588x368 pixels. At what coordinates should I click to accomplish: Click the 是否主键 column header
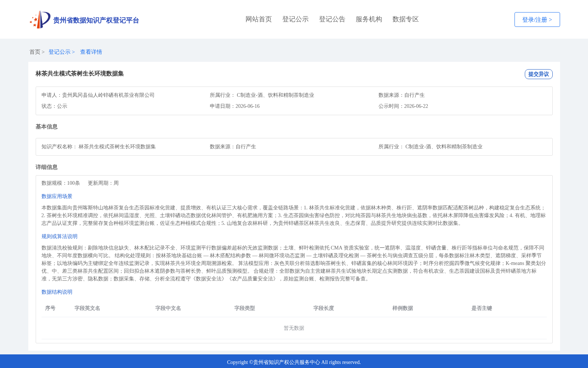point(482,308)
